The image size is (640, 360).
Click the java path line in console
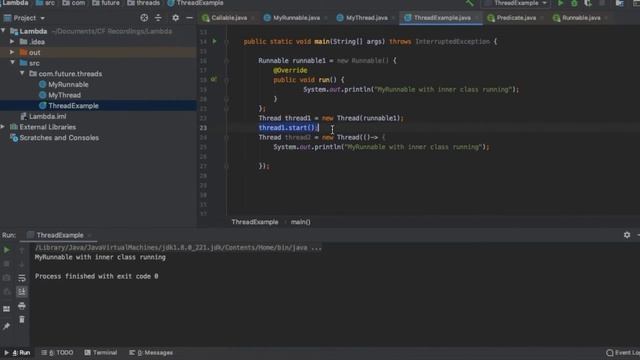click(x=178, y=247)
